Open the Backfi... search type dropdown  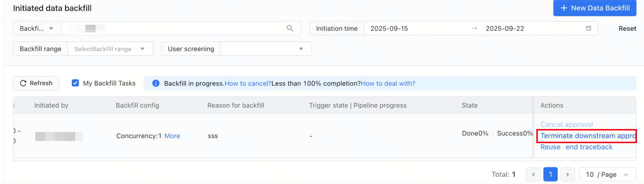37,29
